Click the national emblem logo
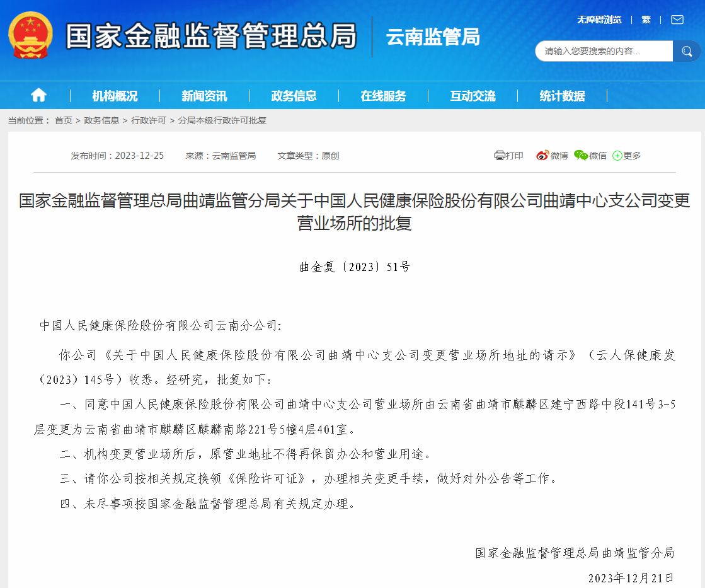The width and height of the screenshot is (705, 588). 31,35
